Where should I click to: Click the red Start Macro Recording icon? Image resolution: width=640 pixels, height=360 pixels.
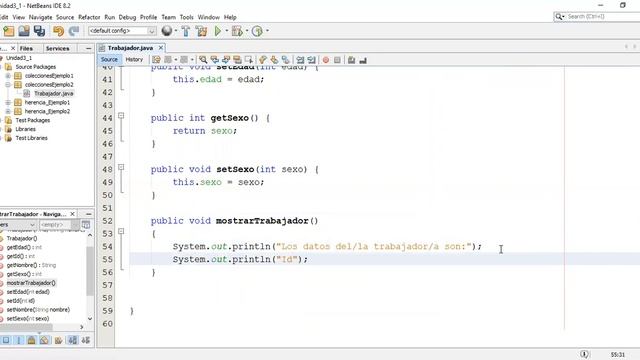pyautogui.click(x=326, y=60)
